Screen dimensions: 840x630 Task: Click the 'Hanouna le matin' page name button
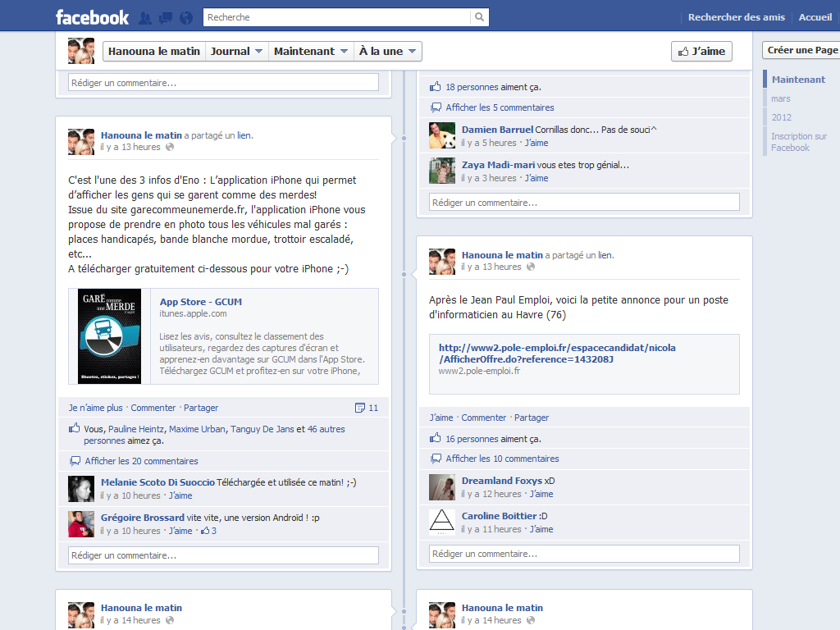(x=153, y=52)
